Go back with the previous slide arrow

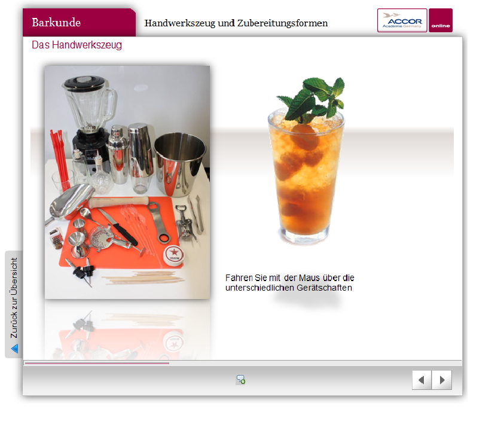point(421,380)
